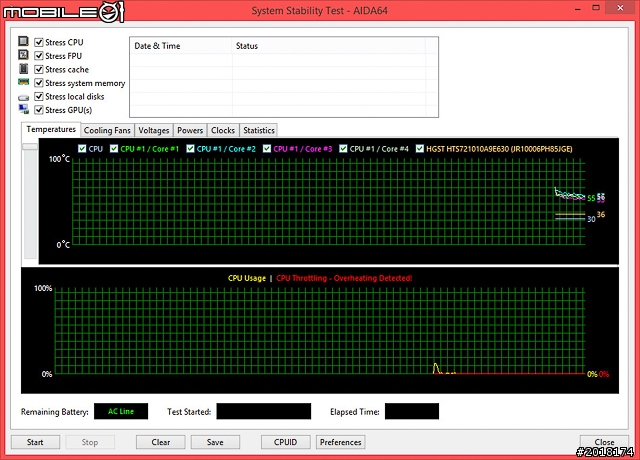Hide the HGST hard drive temperature line

(x=420, y=149)
